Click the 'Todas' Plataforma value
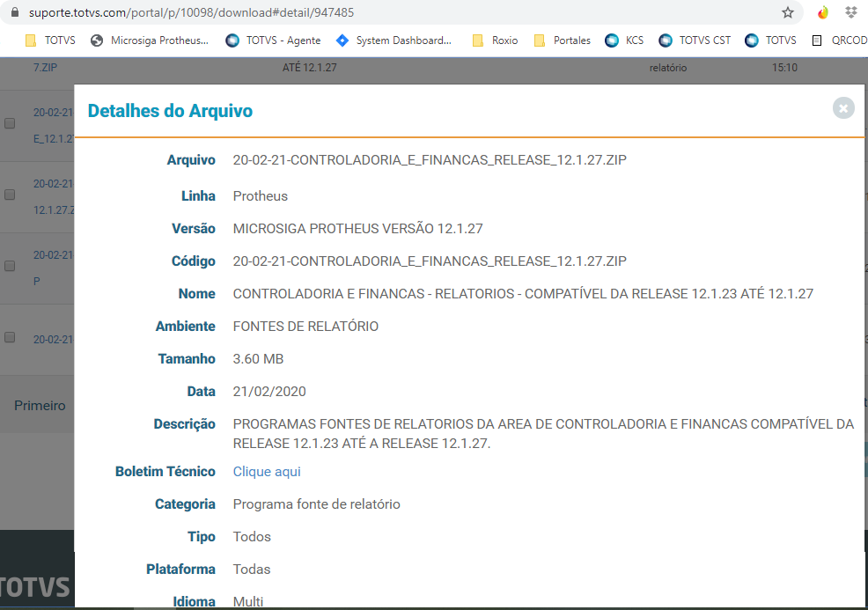Screen dimensions: 868x610 tap(251, 570)
